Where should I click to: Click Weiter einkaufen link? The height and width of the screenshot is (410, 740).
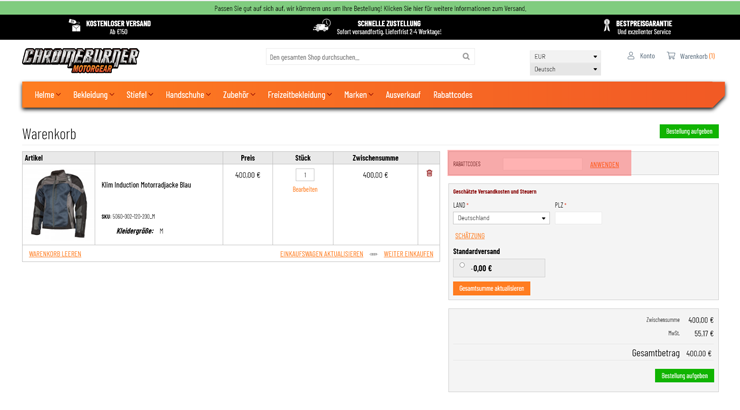[408, 254]
